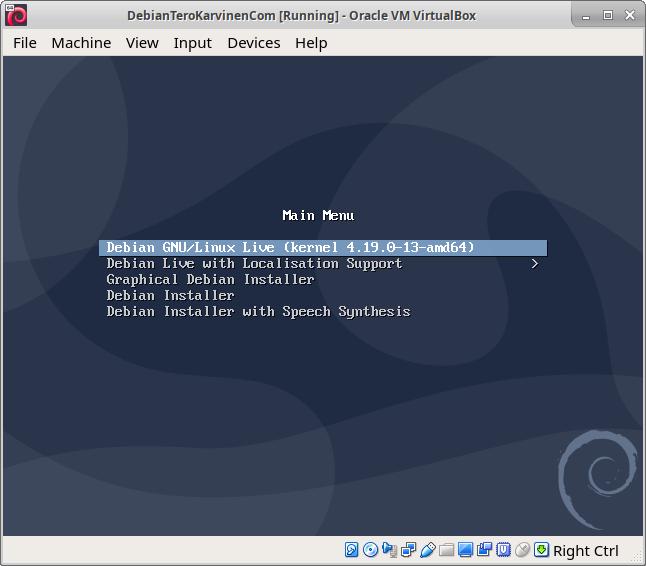
Task: Select the Debian GNU/Linux Live kernel entry
Action: (290, 248)
